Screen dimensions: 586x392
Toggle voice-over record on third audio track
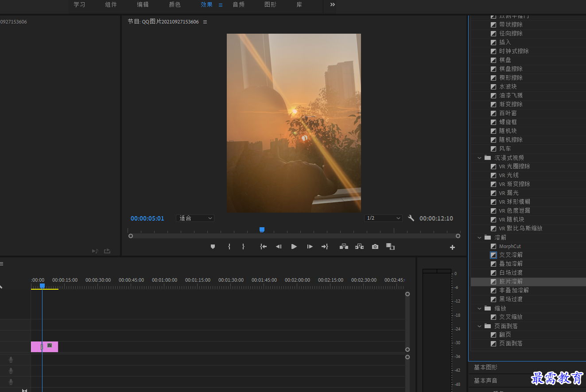11,382
